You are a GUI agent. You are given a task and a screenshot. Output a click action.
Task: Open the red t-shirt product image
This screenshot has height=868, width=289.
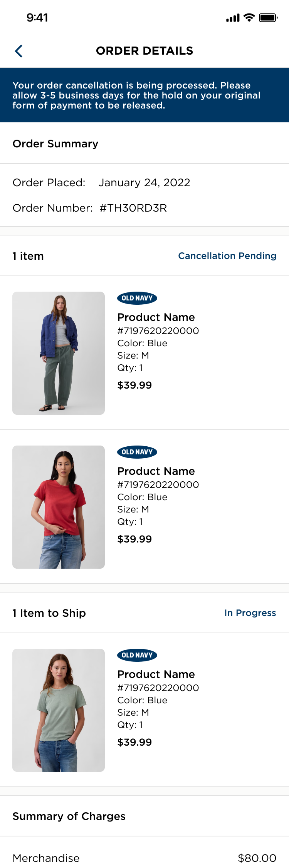point(59,507)
